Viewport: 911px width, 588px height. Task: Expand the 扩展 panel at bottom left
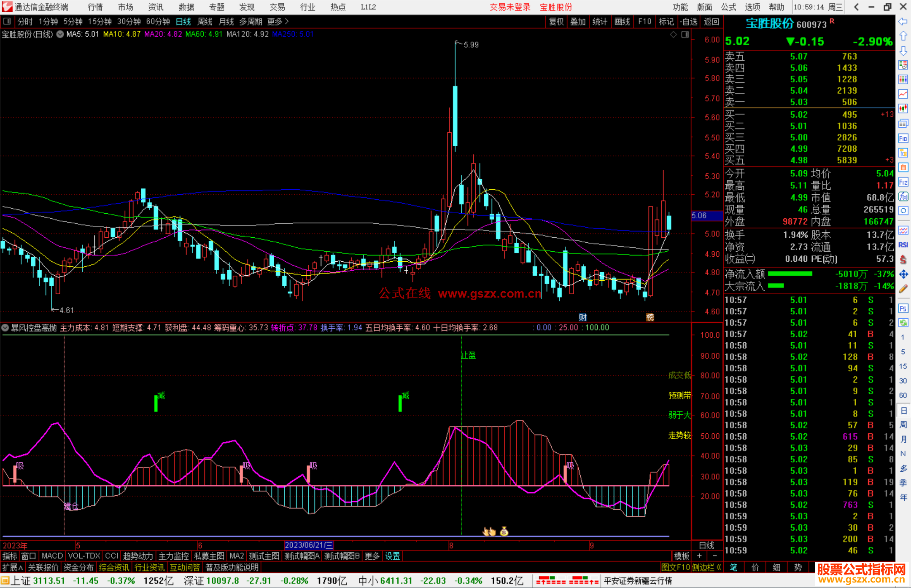(13, 567)
